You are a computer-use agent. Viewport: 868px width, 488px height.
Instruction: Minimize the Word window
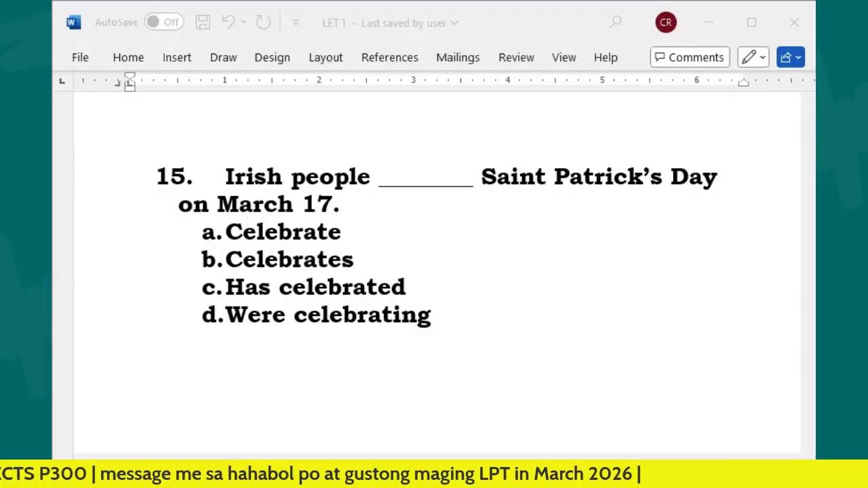[709, 22]
